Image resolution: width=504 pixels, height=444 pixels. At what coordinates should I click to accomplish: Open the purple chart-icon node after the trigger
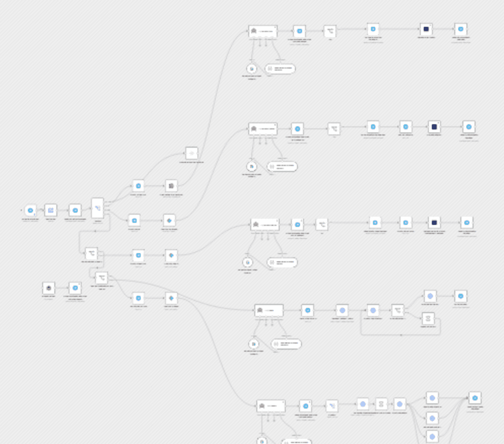(51, 211)
